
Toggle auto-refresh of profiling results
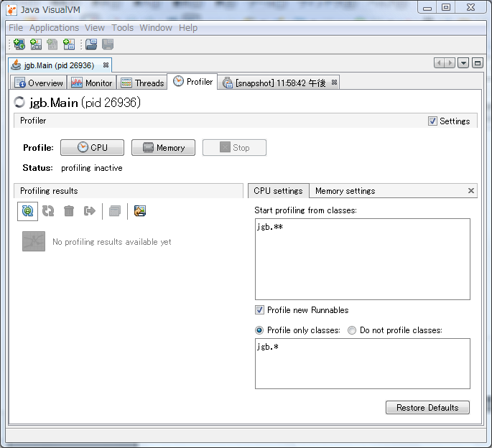click(27, 211)
